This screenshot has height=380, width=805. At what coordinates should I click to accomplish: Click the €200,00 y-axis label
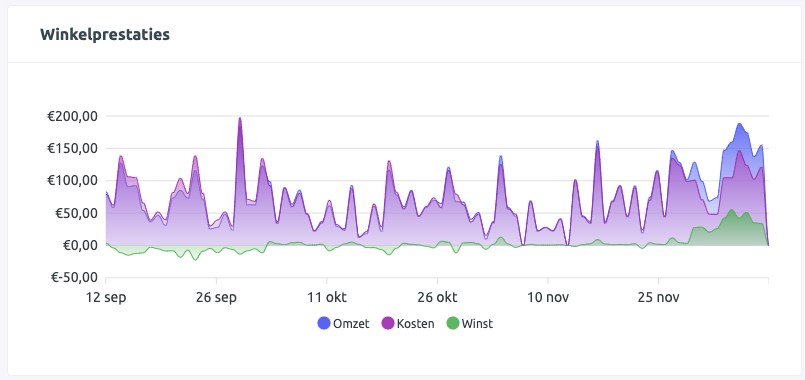point(72,116)
